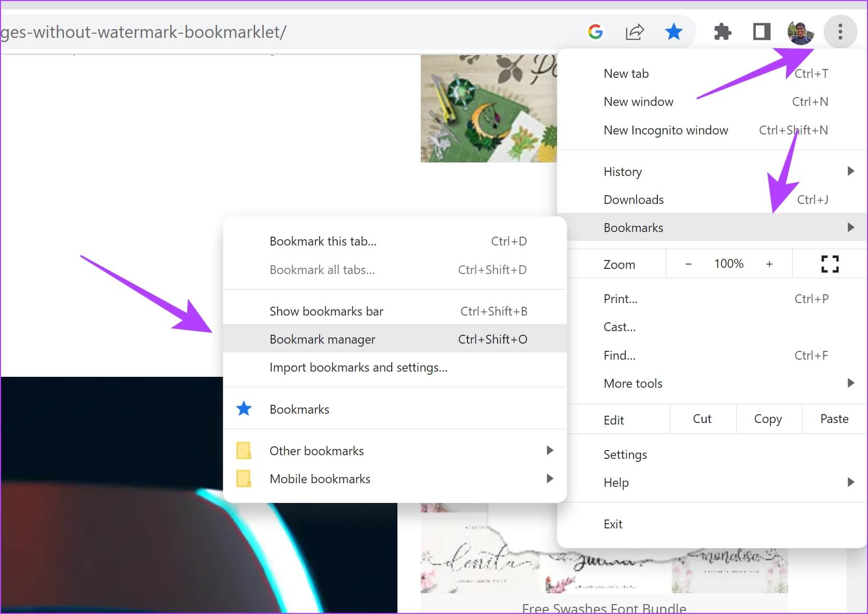This screenshot has width=868, height=614.
Task: Select New window menu item
Action: pos(712,102)
